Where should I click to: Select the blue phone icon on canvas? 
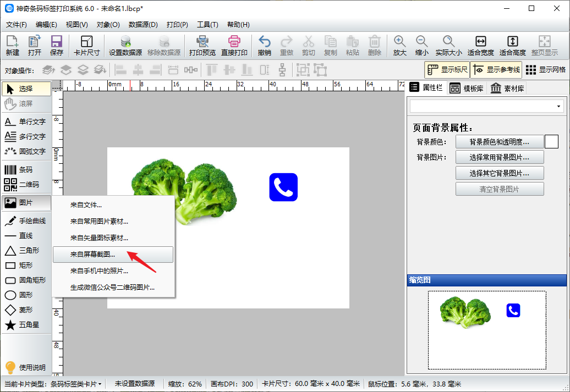[283, 187]
